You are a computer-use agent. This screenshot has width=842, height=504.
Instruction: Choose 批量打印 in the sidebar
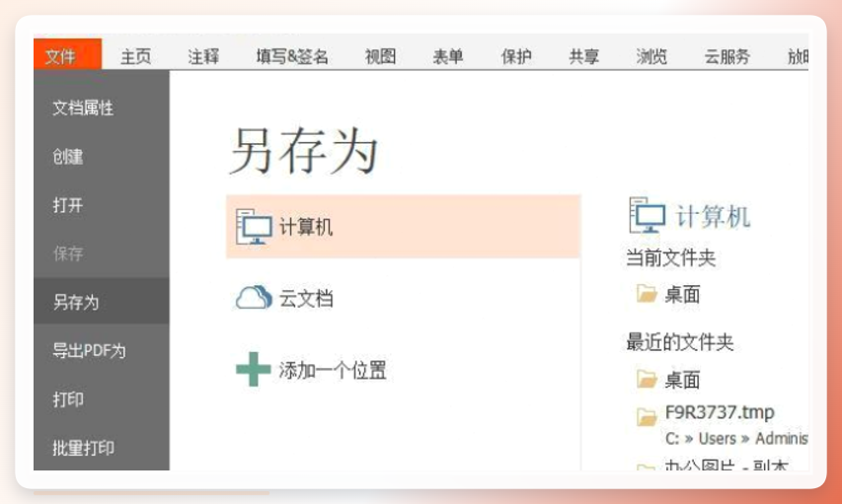[x=83, y=448]
